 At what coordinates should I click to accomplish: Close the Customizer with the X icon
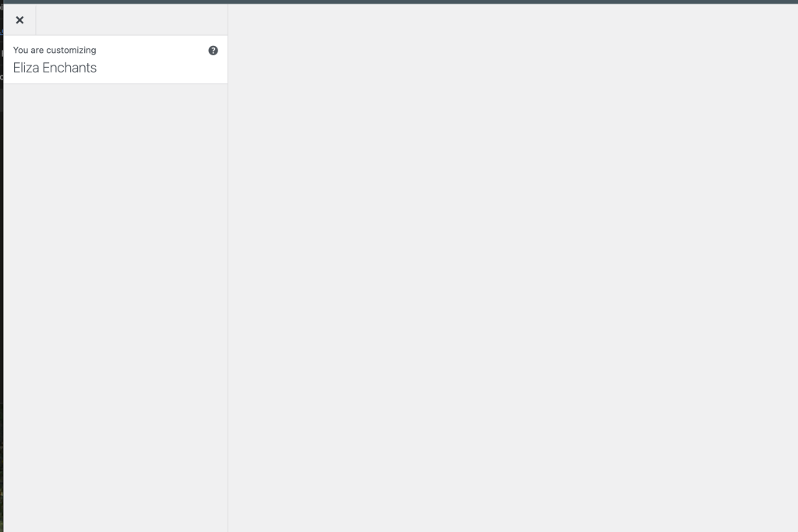[x=19, y=19]
